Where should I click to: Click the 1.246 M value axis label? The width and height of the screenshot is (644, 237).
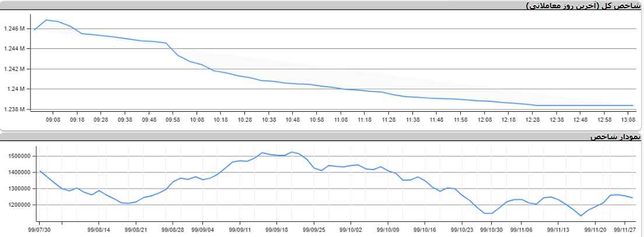tap(14, 29)
